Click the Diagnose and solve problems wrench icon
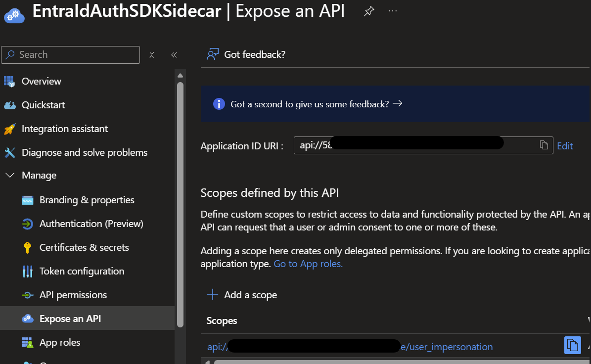 pyautogui.click(x=9, y=153)
